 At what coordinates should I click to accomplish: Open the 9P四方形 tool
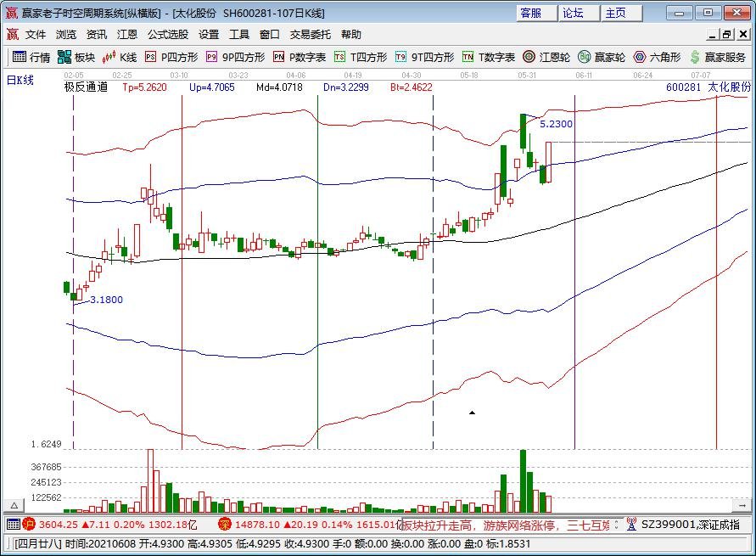[235, 57]
